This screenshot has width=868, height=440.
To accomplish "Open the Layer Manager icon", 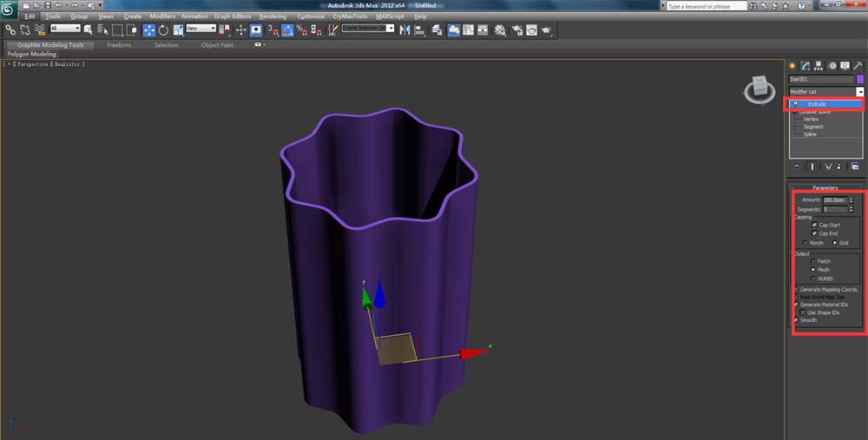I will point(437,30).
